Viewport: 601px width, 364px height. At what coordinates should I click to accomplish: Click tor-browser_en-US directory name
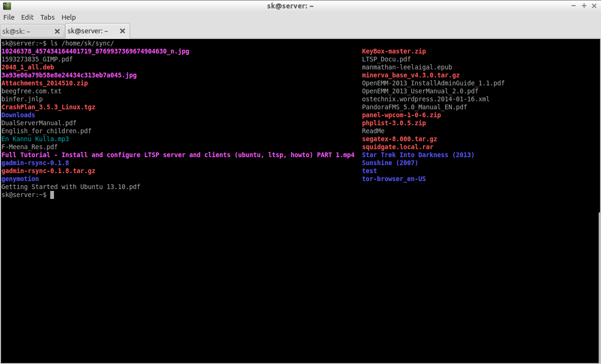tap(394, 179)
